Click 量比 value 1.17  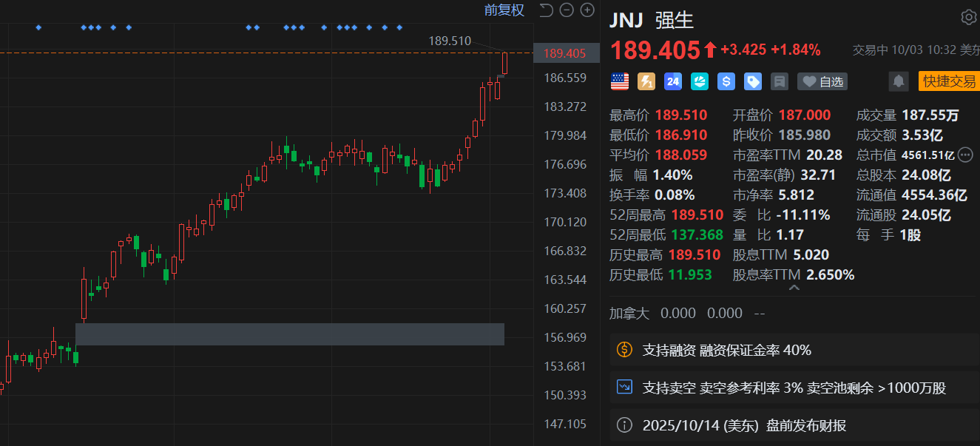[x=790, y=235]
